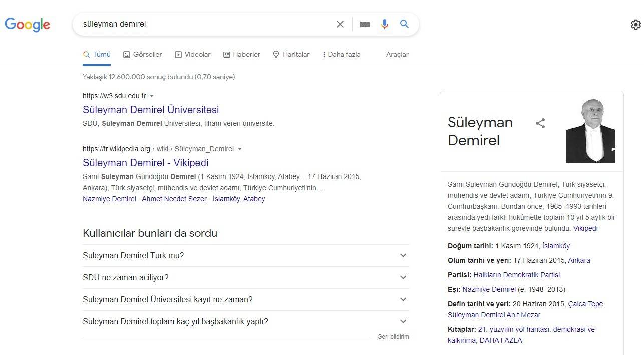Go to the Haritalar tab
Image resolution: width=644 pixels, height=355 pixels.
[x=291, y=54]
